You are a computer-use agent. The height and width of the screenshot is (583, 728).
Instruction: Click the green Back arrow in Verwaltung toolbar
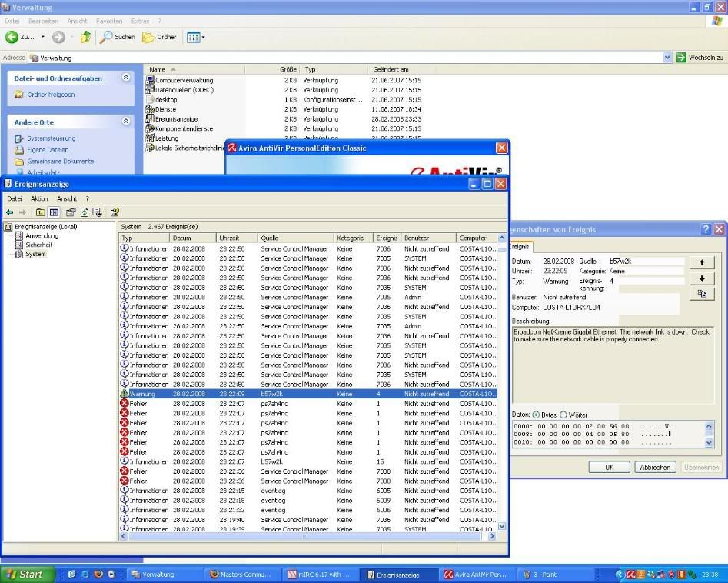coord(12,37)
